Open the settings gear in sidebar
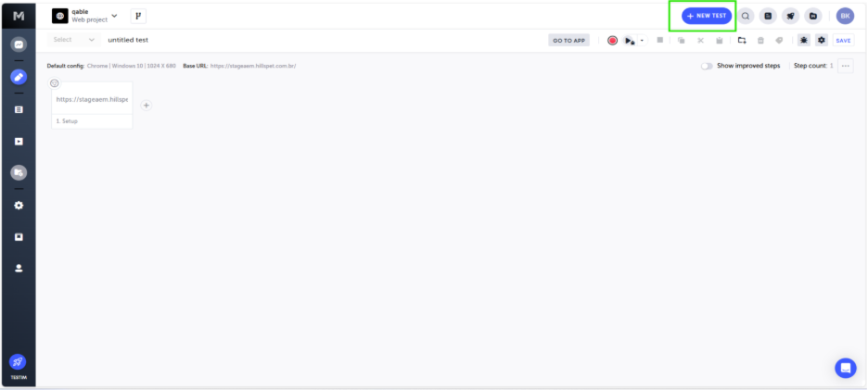Image resolution: width=868 pixels, height=390 pixels. click(x=19, y=206)
